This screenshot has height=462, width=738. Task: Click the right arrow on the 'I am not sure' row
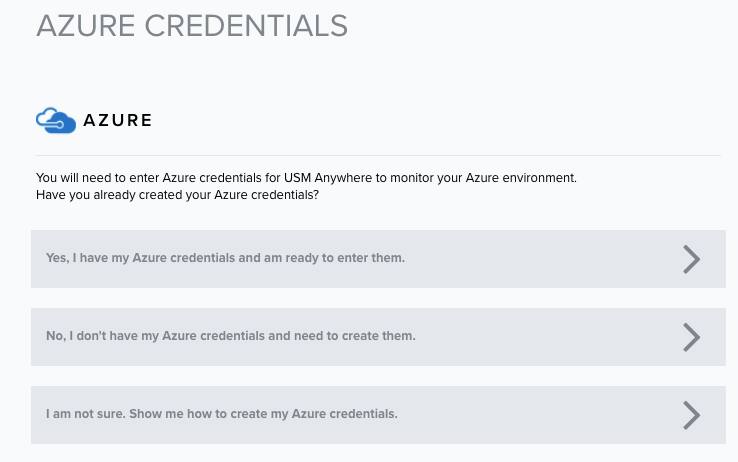click(x=691, y=415)
